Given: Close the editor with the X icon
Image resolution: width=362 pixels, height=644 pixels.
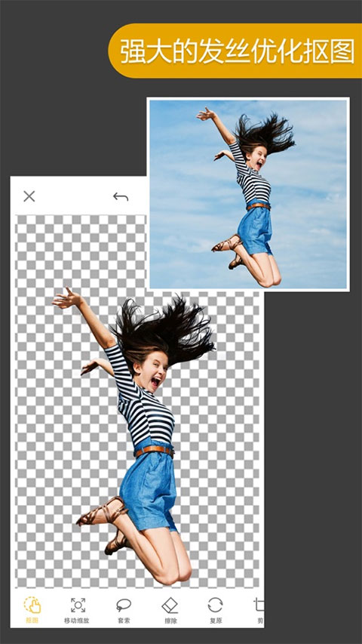Looking at the screenshot, I should tap(29, 196).
